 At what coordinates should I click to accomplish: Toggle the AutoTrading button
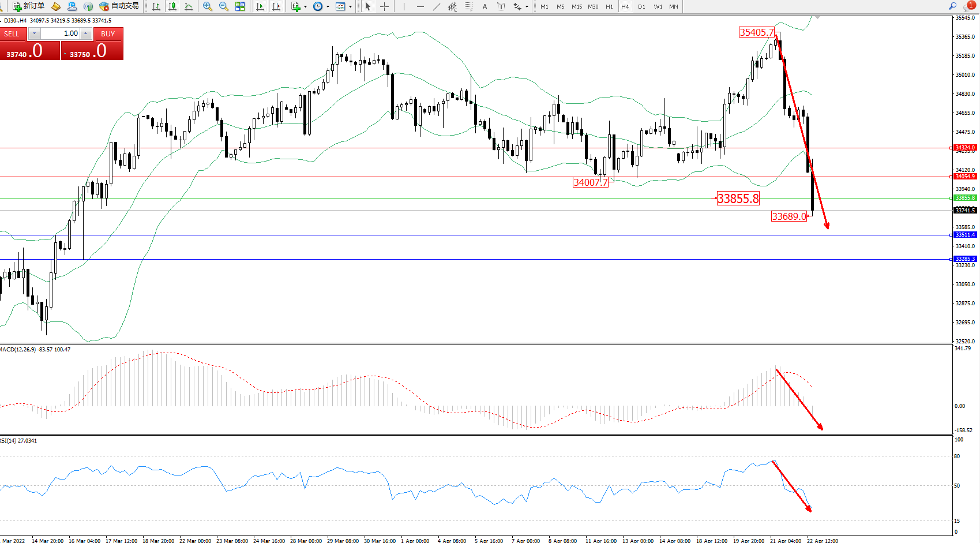click(x=119, y=6)
